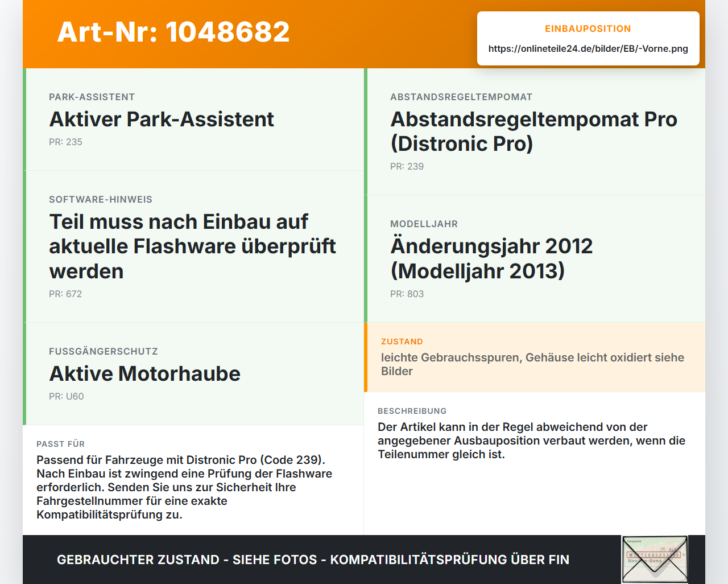The image size is (728, 584).
Task: Click the Art-Nr: 1048682 heading
Action: (173, 32)
